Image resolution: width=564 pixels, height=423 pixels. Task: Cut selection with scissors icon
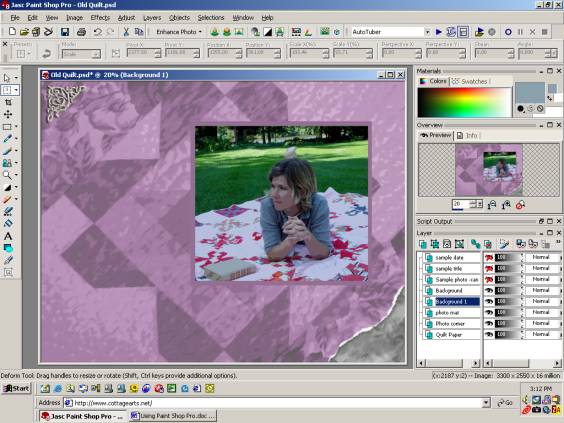(x=126, y=32)
